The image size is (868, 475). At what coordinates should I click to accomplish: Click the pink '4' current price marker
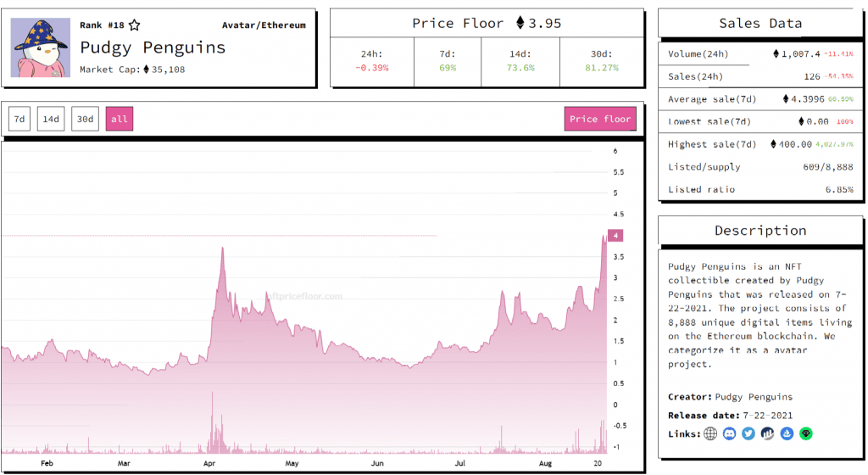[615, 235]
